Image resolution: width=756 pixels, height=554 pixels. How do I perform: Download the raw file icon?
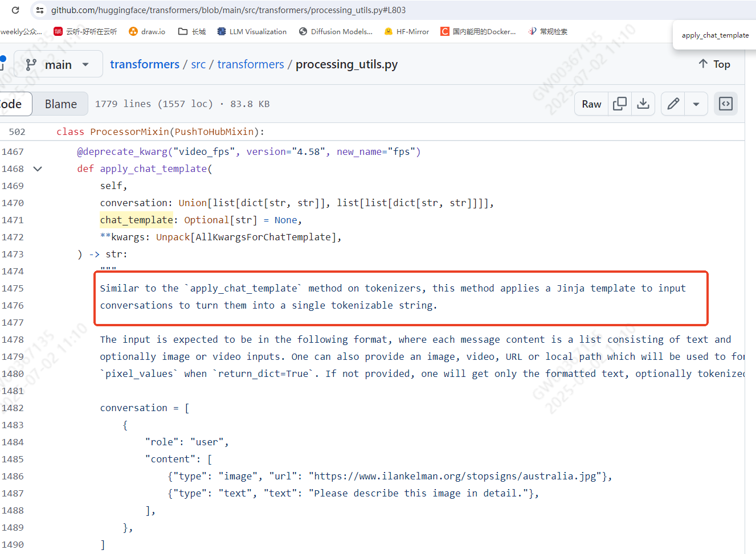point(643,104)
